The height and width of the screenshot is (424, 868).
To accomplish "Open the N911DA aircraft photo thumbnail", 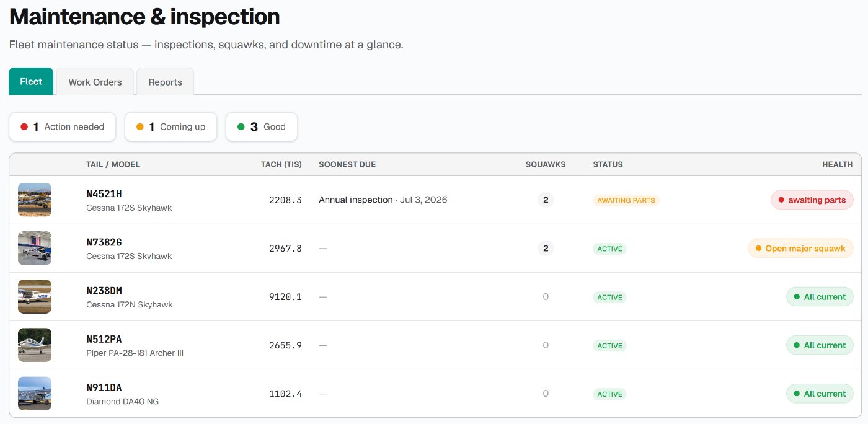I will click(x=35, y=393).
